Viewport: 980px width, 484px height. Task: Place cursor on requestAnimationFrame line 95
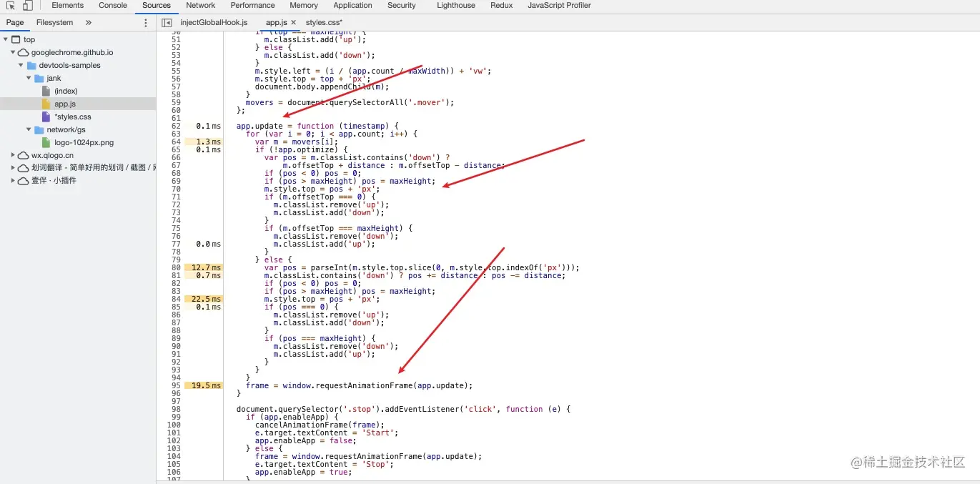pos(360,385)
